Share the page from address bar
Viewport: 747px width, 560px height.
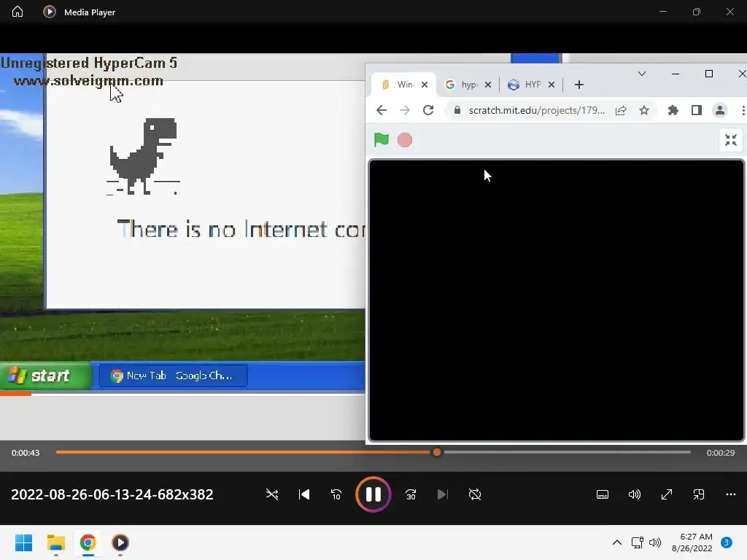[x=620, y=111]
